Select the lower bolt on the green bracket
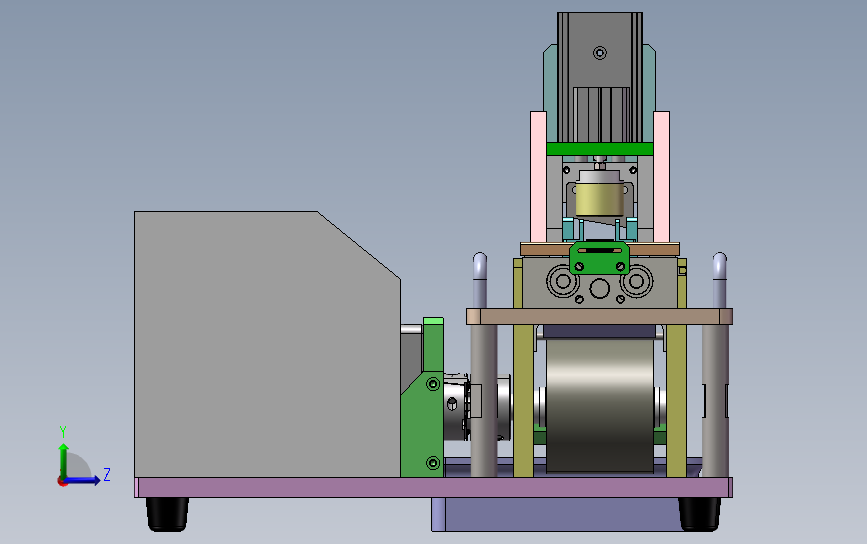The image size is (867, 544). tap(433, 462)
